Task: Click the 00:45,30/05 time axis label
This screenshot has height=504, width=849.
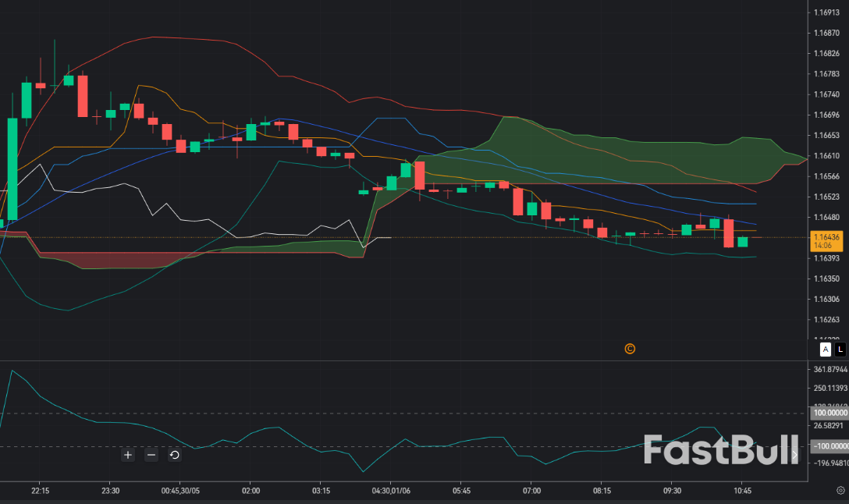Action: click(x=180, y=491)
